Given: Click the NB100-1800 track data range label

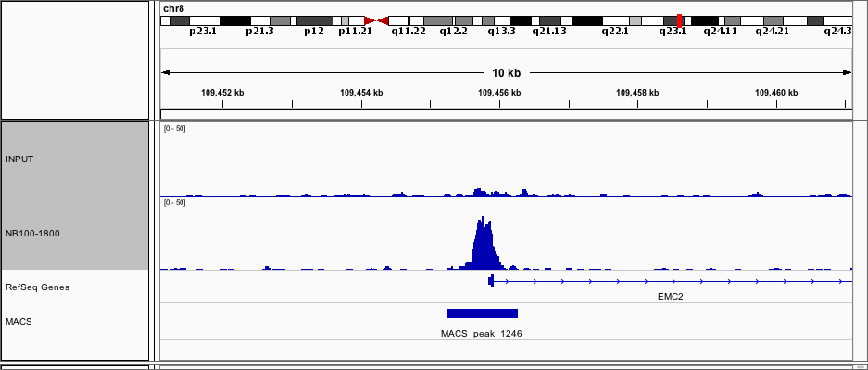Looking at the screenshot, I should pyautogui.click(x=174, y=203).
